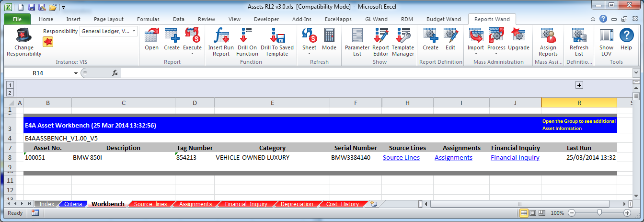Image resolution: width=644 pixels, height=222 pixels.
Task: Switch to the Formulas ribbon tab
Action: point(148,19)
